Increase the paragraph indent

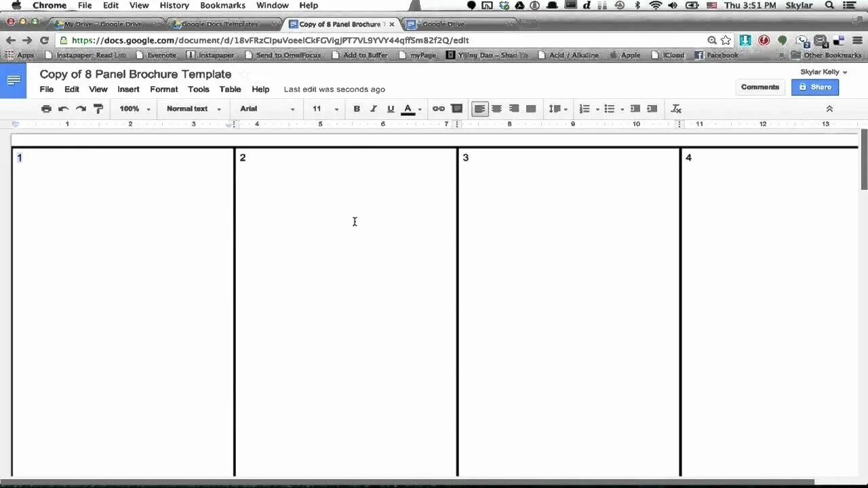tap(651, 108)
